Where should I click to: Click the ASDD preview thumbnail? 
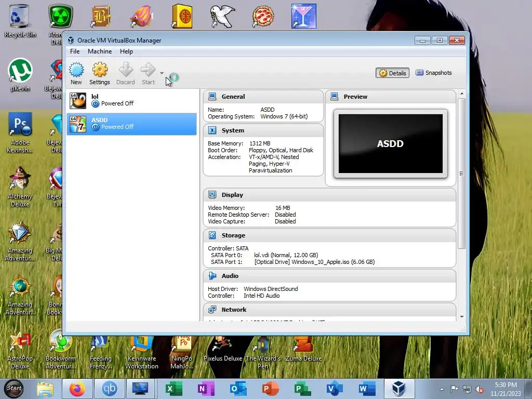tap(391, 143)
